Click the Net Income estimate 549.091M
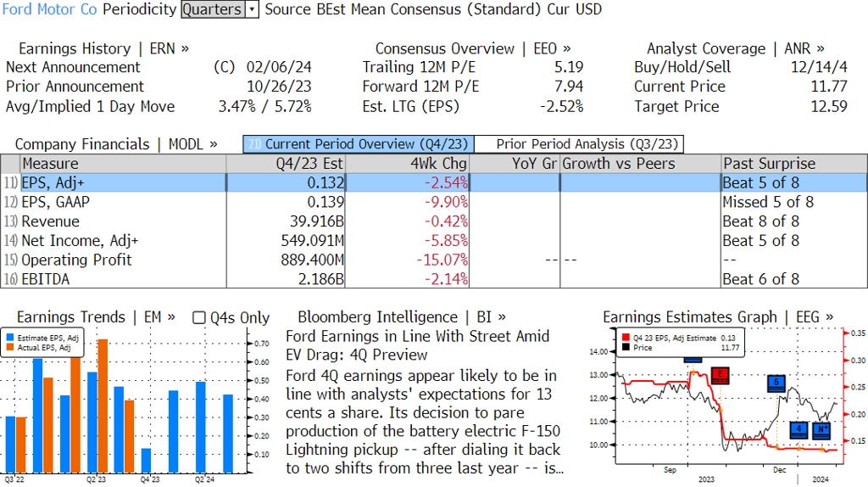This screenshot has height=487, width=868. tap(312, 241)
